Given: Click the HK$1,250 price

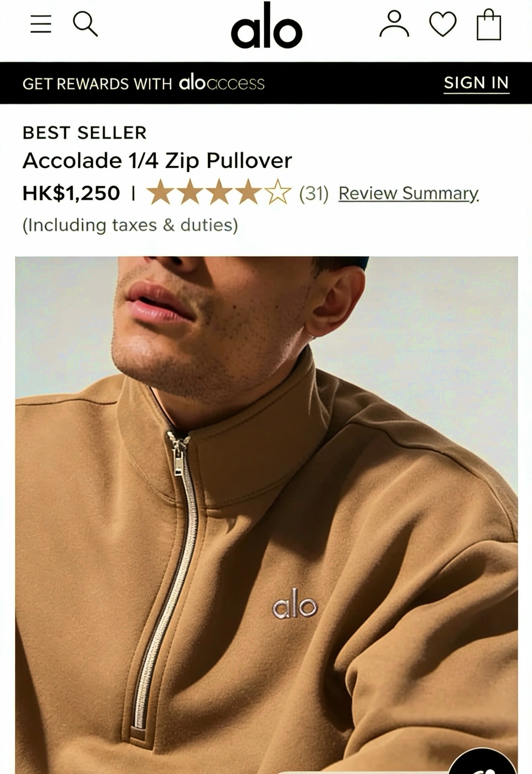Looking at the screenshot, I should [71, 193].
